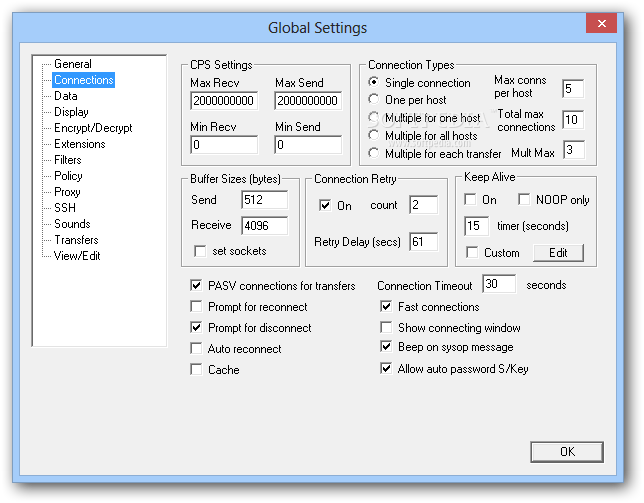Select Extensions in the settings tree
The image size is (644, 503).
pyautogui.click(x=80, y=144)
